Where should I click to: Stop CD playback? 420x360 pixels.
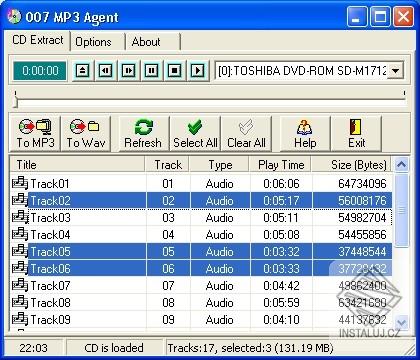pos(174,71)
